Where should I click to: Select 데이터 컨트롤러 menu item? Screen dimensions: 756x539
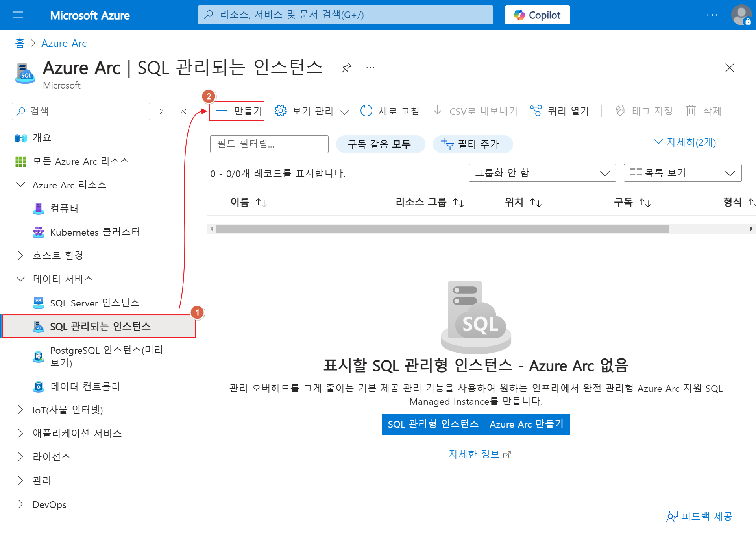85,387
